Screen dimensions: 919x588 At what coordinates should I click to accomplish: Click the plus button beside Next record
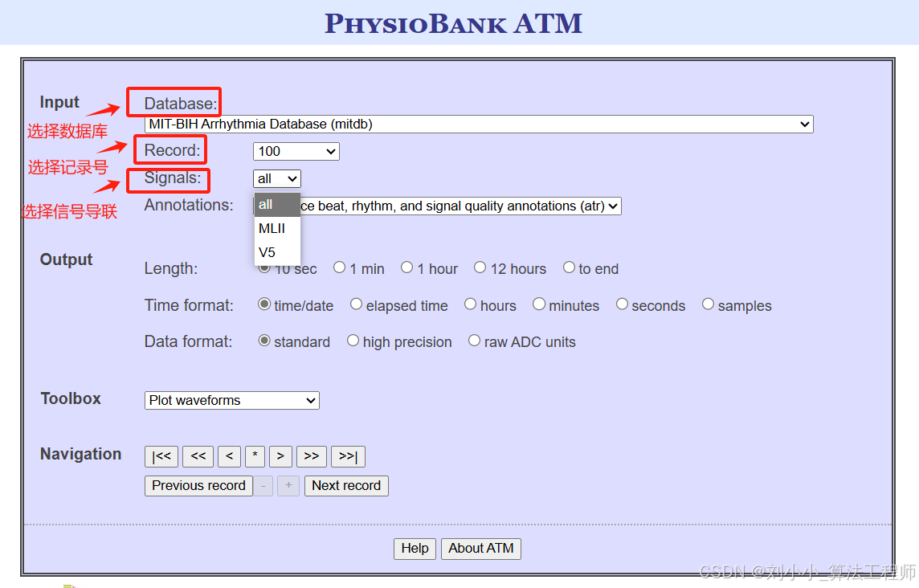click(288, 486)
